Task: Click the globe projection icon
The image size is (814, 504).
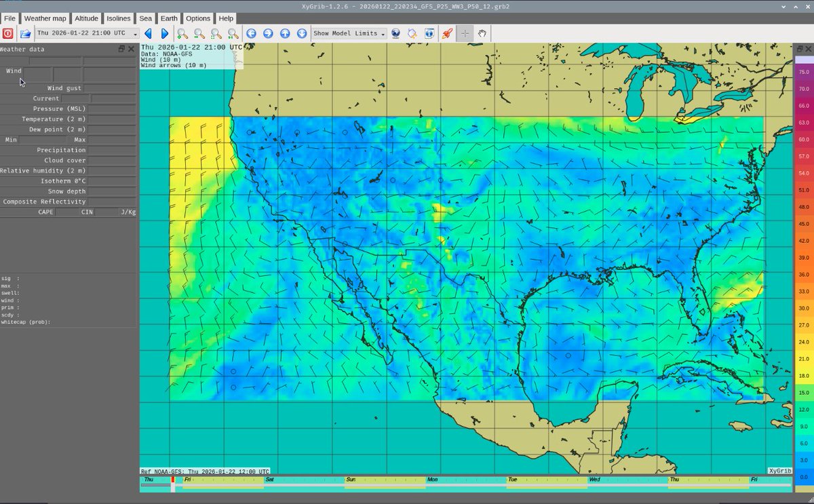Action: point(395,33)
